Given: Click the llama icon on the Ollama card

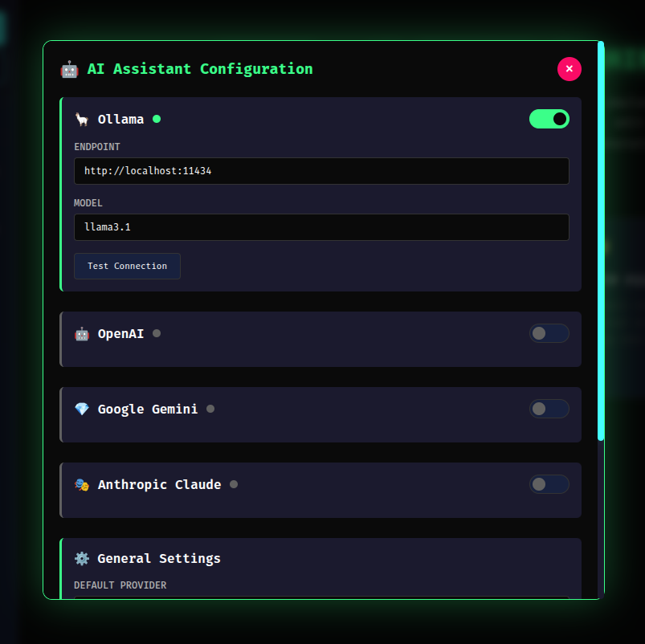Looking at the screenshot, I should point(81,119).
